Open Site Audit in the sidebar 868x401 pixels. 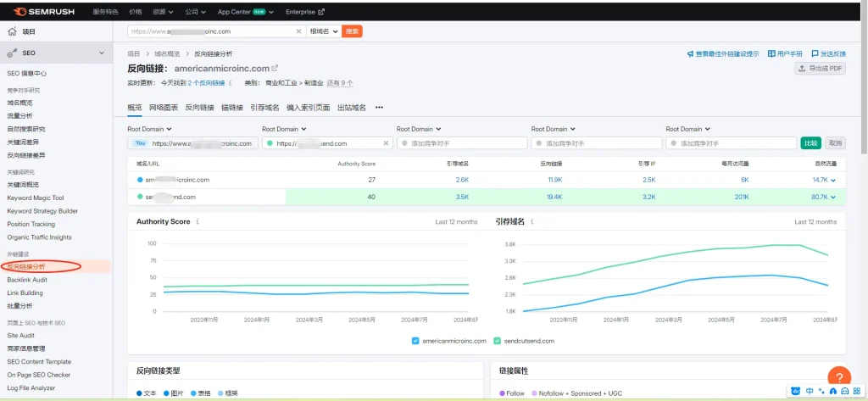pos(20,335)
